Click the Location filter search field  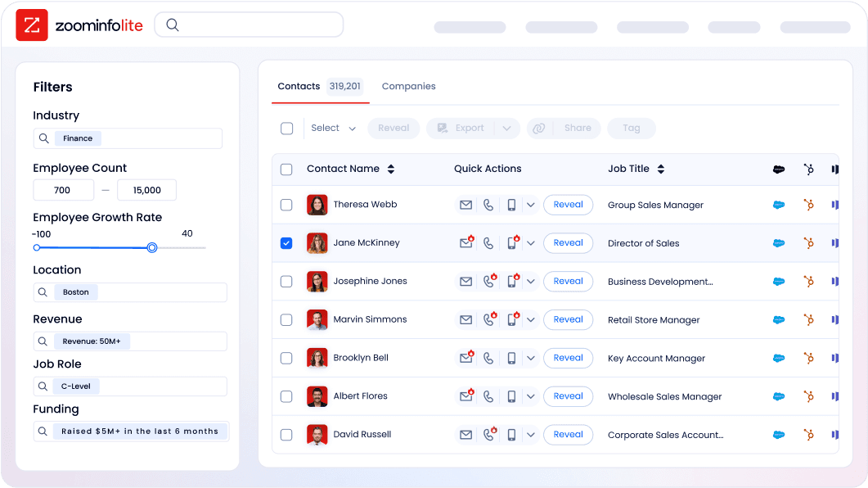coord(129,291)
